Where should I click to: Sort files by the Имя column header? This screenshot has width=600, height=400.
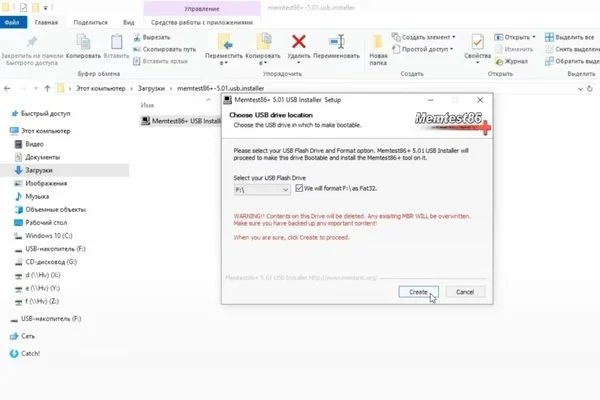[147, 105]
